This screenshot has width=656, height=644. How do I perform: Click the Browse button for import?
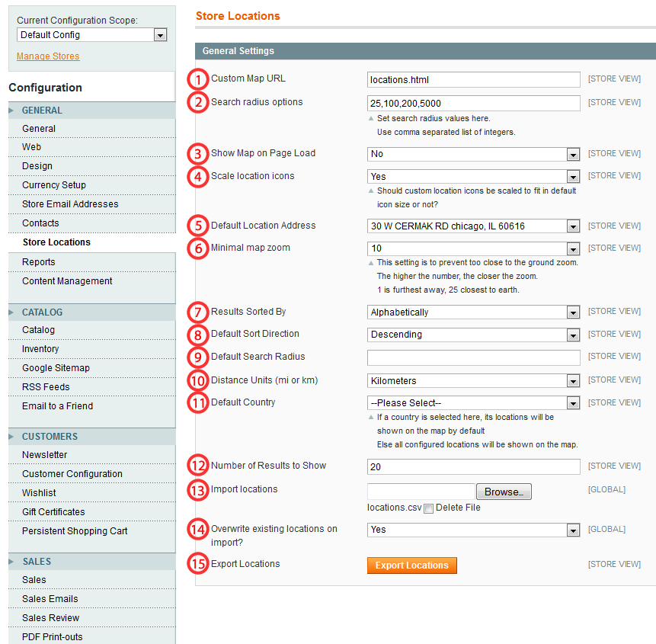coord(504,492)
